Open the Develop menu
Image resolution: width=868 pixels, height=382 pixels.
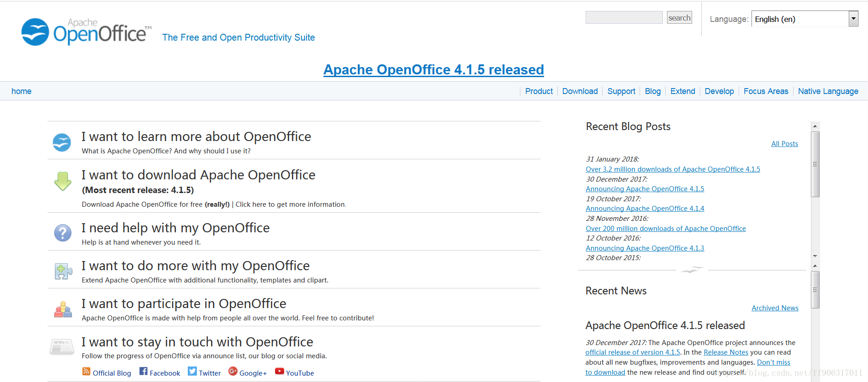point(719,91)
